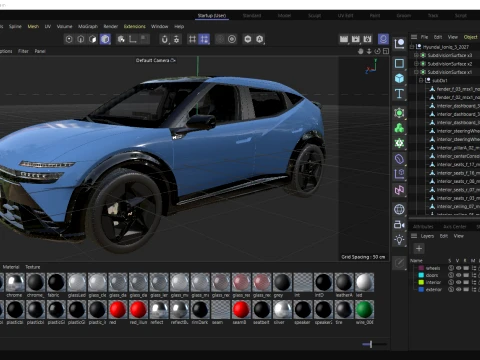Open snap settings gear icon
Viewport: 480px width, 360px height.
click(x=176, y=39)
